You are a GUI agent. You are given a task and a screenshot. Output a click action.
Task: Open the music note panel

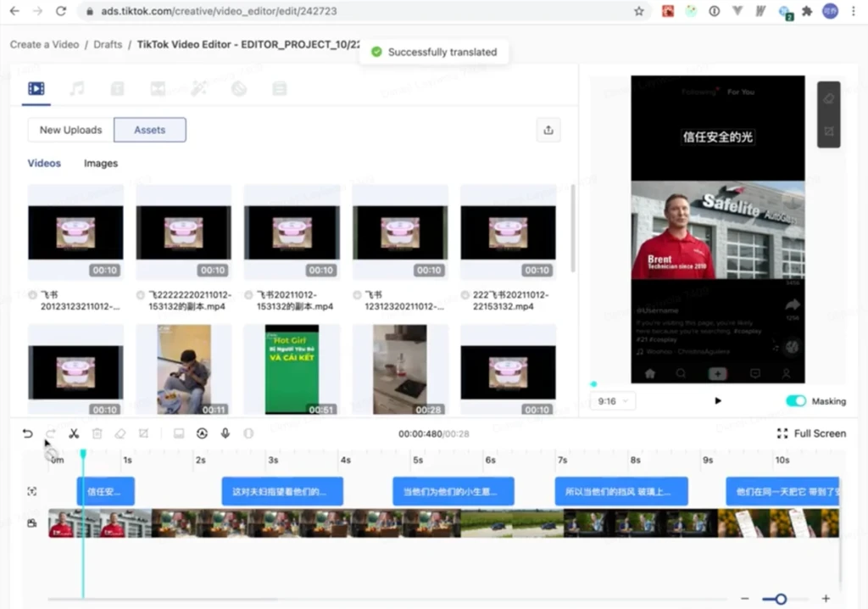coord(77,89)
